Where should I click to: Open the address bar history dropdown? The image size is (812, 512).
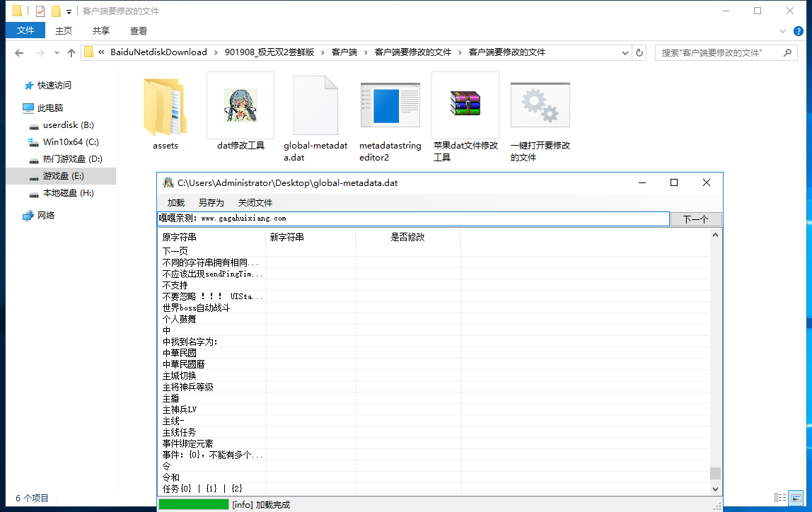[x=624, y=52]
